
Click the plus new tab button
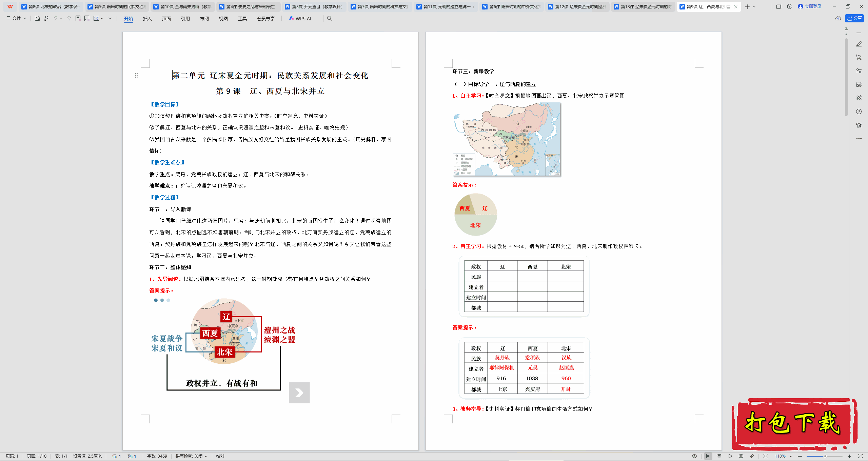pyautogui.click(x=747, y=7)
